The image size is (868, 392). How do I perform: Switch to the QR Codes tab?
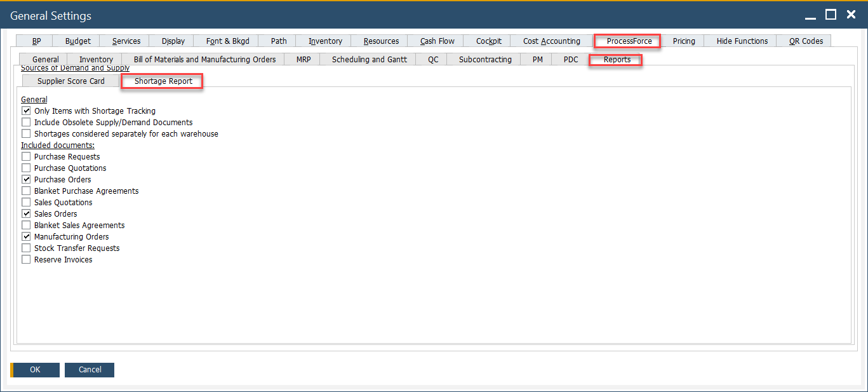click(x=806, y=41)
